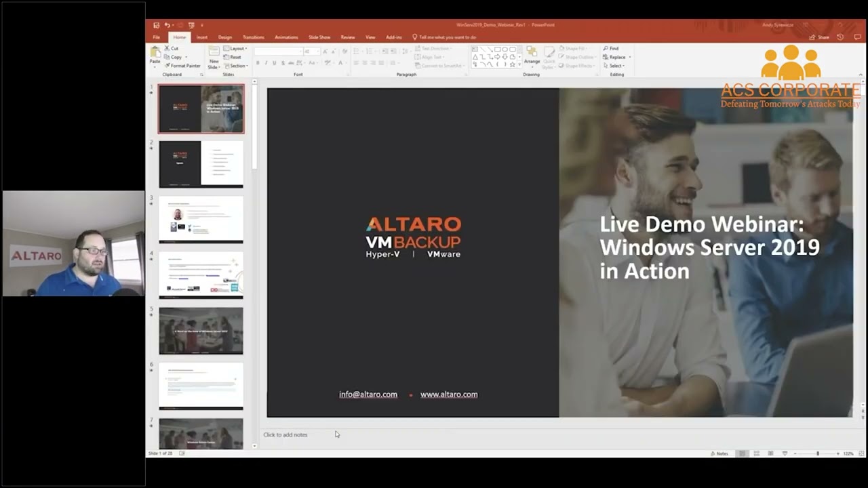Image resolution: width=868 pixels, height=488 pixels.
Task: Toggle text Shadow formatting
Action: tap(282, 63)
